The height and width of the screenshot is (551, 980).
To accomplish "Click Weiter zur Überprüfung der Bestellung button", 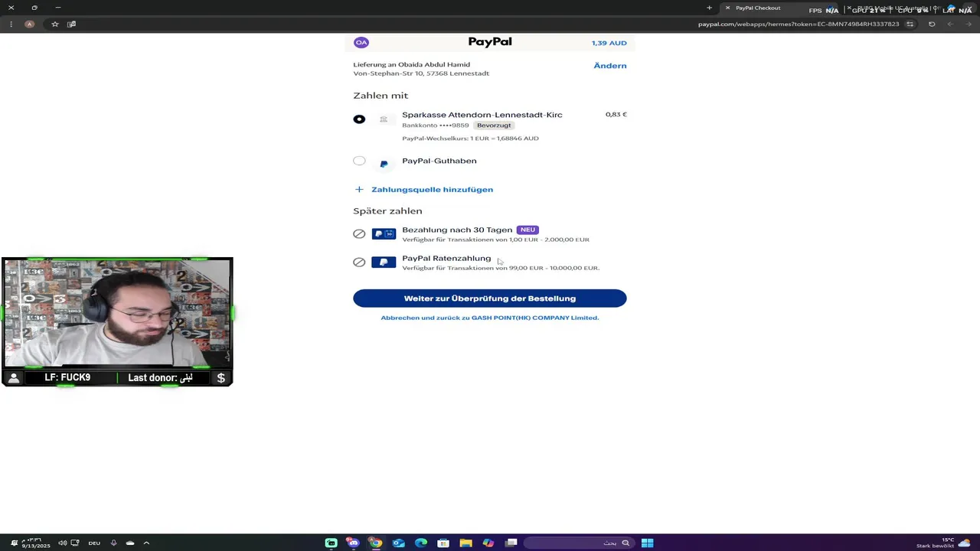I will [x=490, y=298].
